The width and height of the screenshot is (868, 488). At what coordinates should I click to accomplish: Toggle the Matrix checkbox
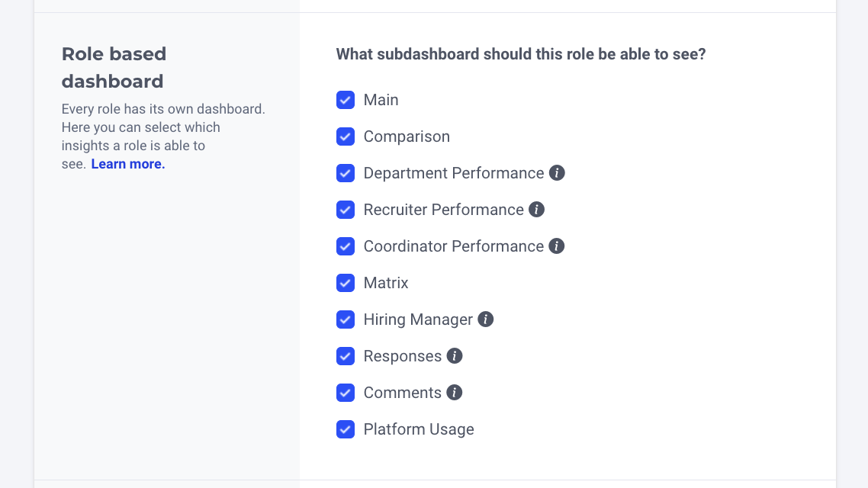[346, 283]
